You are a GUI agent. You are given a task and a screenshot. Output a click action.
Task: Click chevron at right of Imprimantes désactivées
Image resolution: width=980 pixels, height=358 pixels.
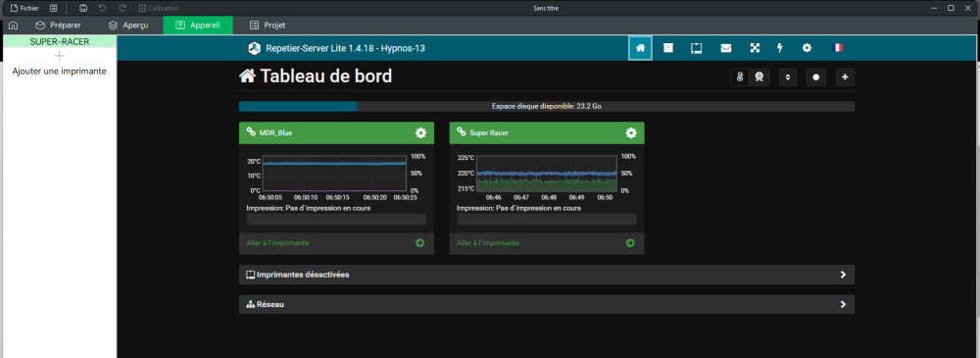pos(843,275)
